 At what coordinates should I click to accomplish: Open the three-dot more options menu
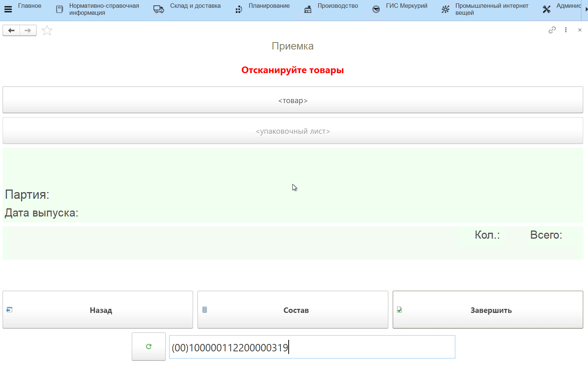[x=565, y=30]
